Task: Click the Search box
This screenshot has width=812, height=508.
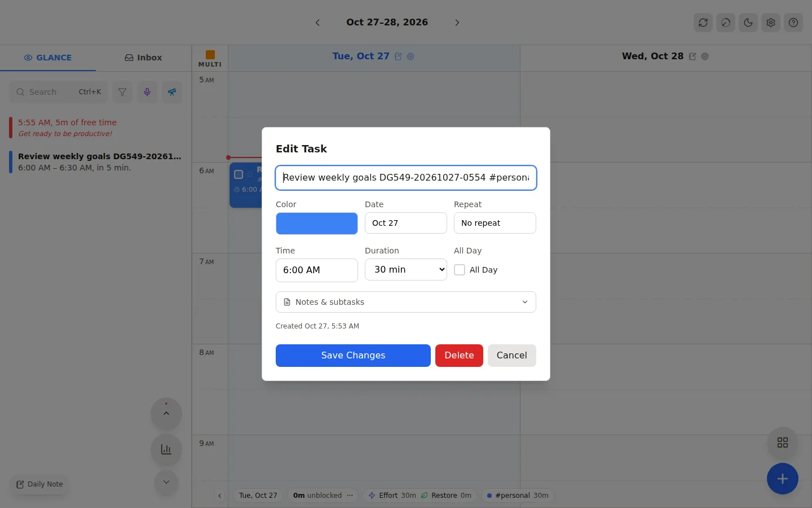Action: pyautogui.click(x=59, y=92)
